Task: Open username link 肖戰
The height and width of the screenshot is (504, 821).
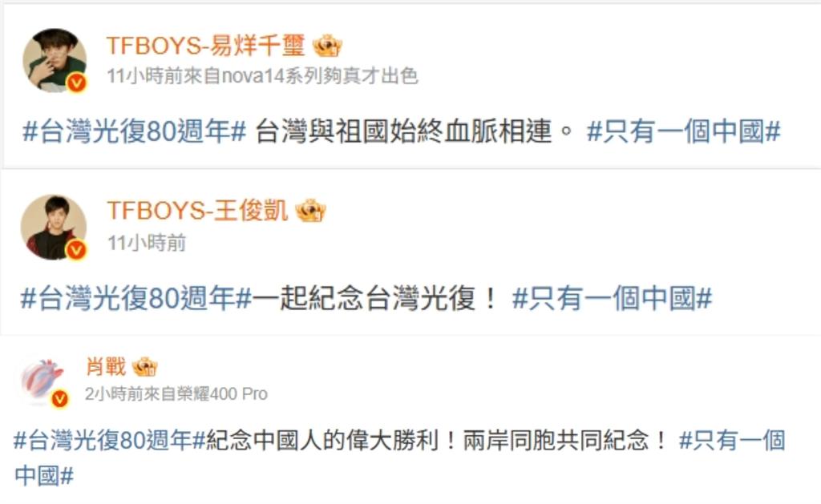Action: (x=107, y=366)
